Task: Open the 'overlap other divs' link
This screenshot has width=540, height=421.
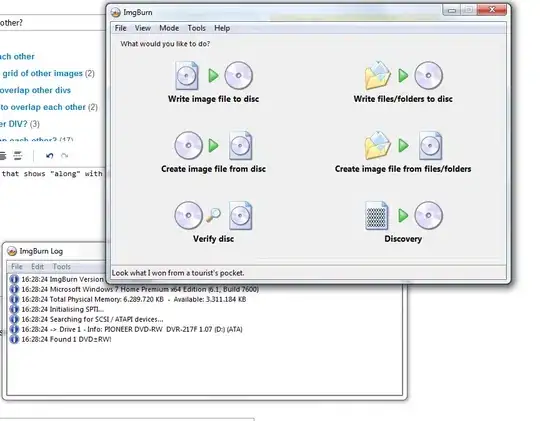Action: (x=35, y=90)
